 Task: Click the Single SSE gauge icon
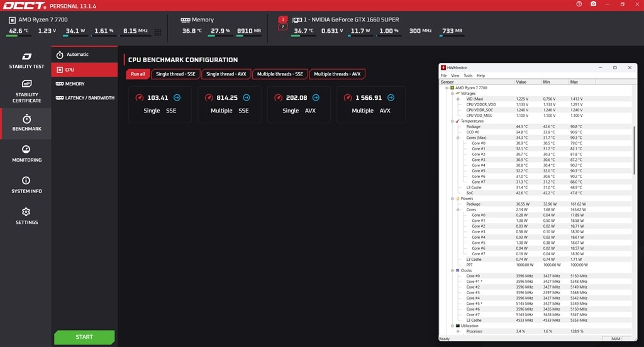140,97
